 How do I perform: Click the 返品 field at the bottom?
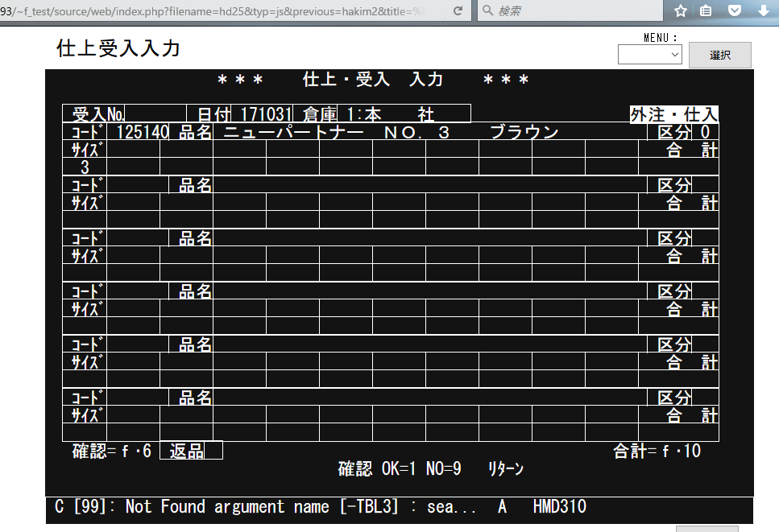pyautogui.click(x=191, y=452)
